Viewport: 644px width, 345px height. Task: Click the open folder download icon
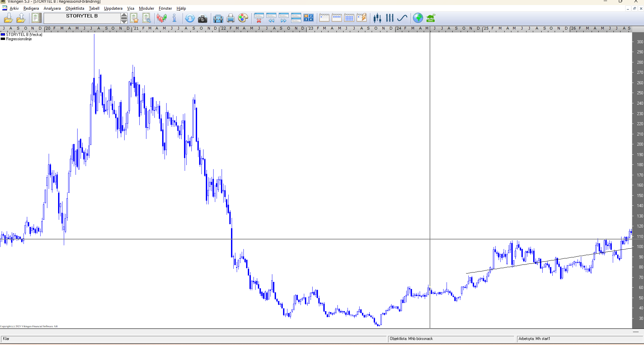pyautogui.click(x=8, y=18)
